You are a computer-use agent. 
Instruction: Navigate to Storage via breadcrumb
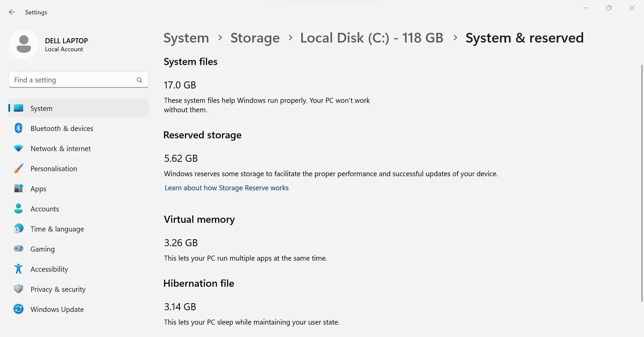[255, 38]
